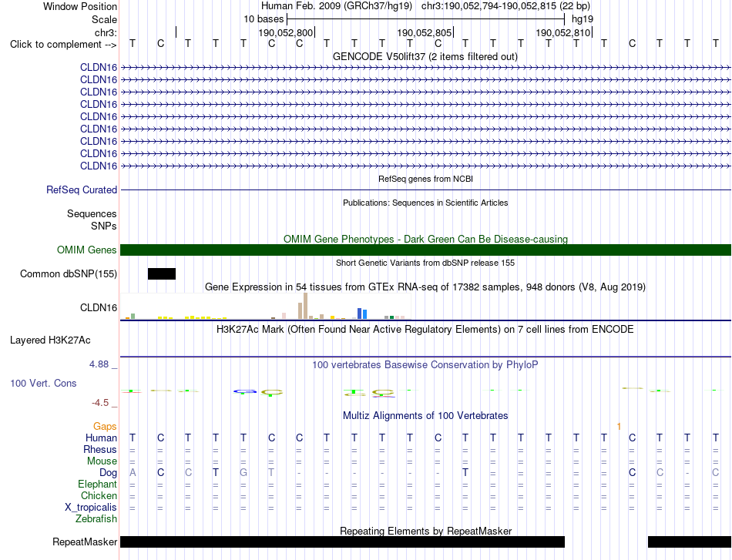
Task: Select the Dog alignment row label
Action: coord(108,473)
